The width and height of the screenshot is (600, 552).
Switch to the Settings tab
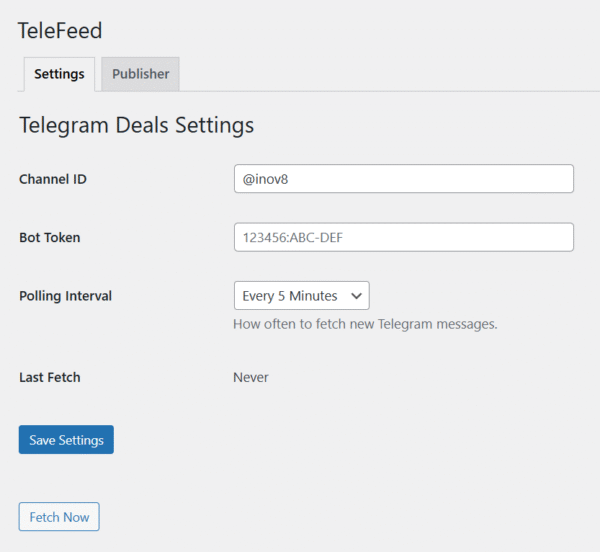coord(59,74)
